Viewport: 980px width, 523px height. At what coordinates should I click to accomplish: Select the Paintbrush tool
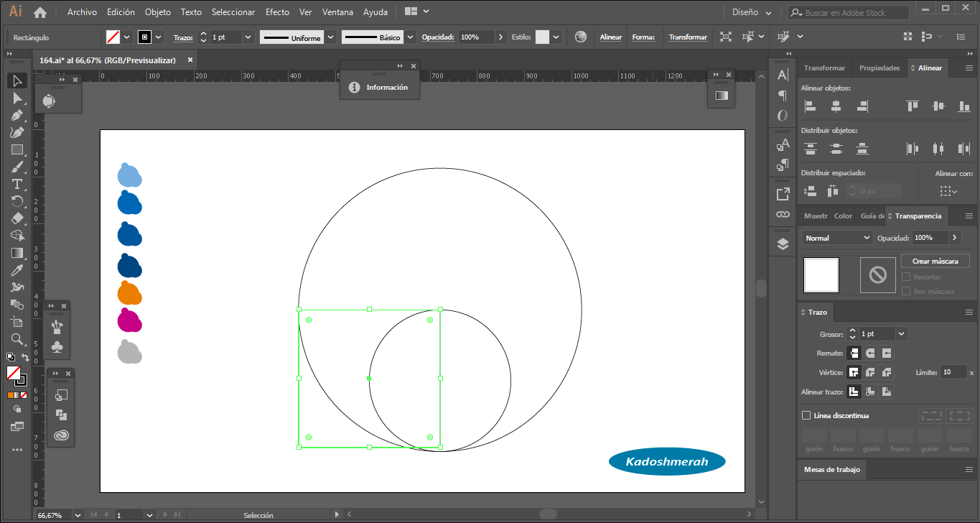tap(18, 167)
